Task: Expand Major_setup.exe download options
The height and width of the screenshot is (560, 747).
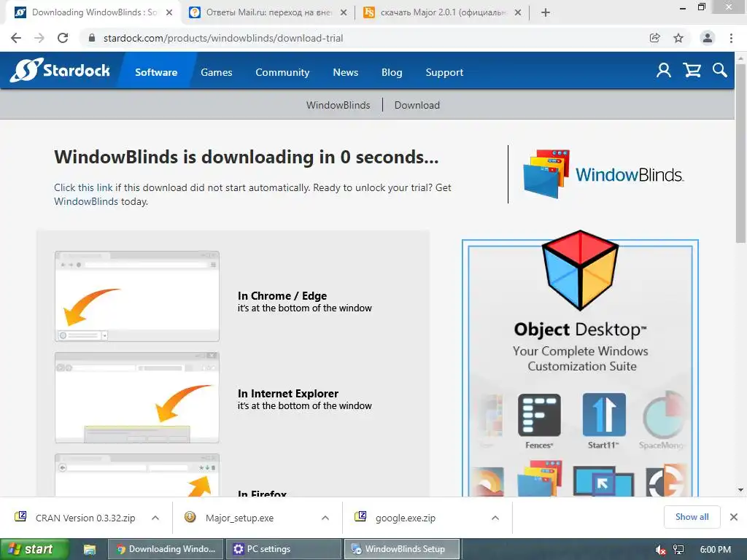Action: (325, 518)
